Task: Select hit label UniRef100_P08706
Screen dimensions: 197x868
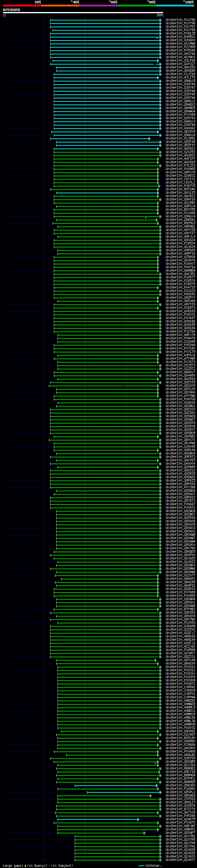Action: [180, 399]
